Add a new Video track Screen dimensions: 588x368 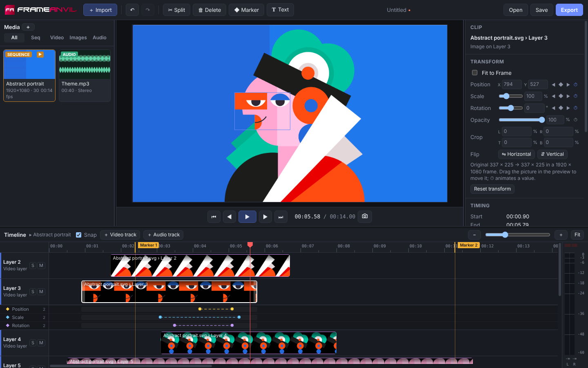coord(120,235)
